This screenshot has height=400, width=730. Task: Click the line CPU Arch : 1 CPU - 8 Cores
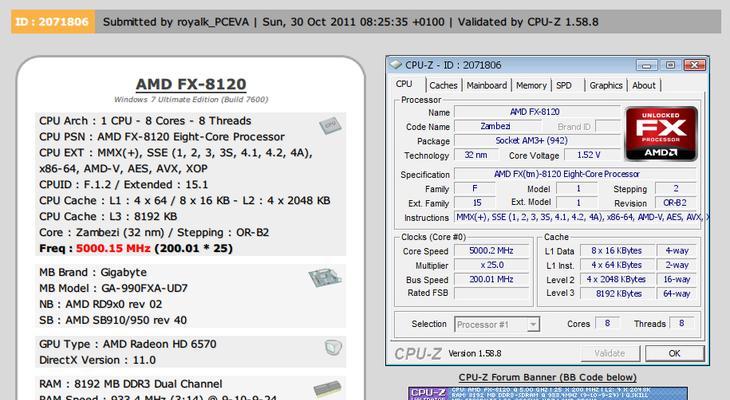[145, 121]
